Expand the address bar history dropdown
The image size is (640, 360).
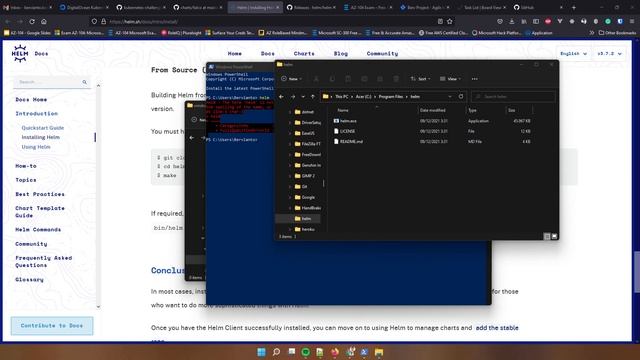coord(450,97)
